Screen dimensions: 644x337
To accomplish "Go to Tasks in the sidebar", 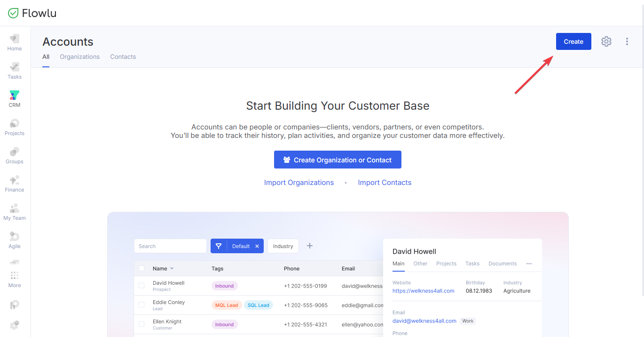I will 15,67.
